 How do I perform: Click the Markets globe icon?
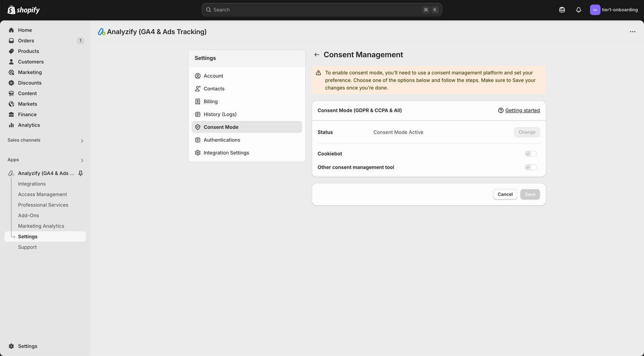[11, 104]
